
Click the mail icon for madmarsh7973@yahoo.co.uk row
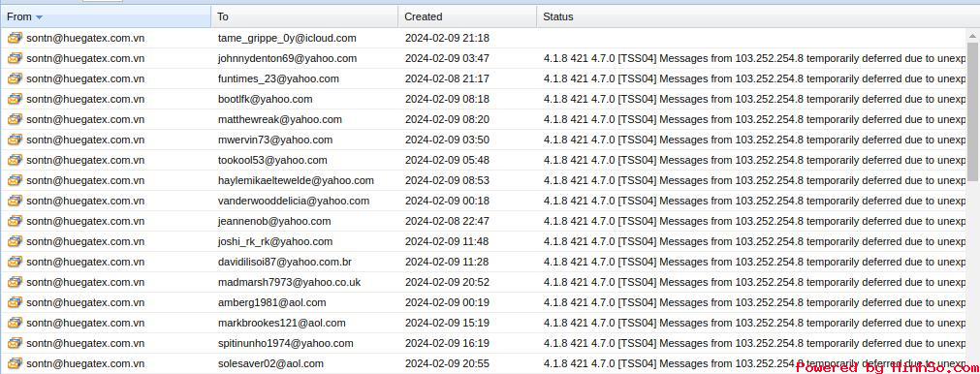click(15, 282)
